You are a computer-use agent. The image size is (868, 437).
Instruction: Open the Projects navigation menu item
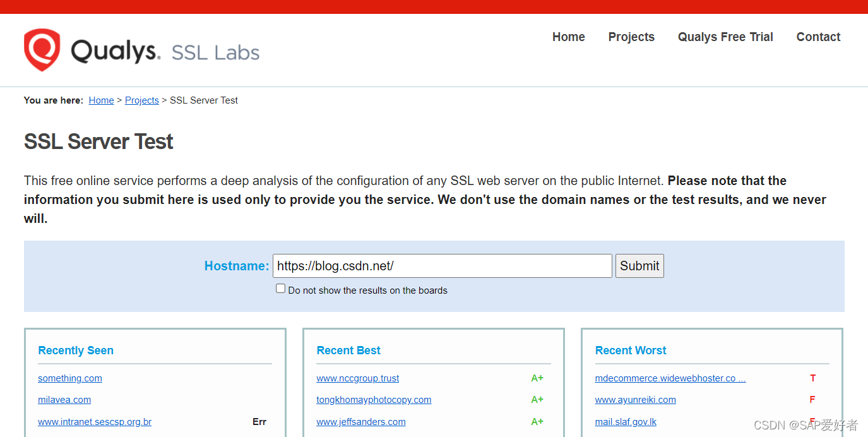[x=631, y=37]
